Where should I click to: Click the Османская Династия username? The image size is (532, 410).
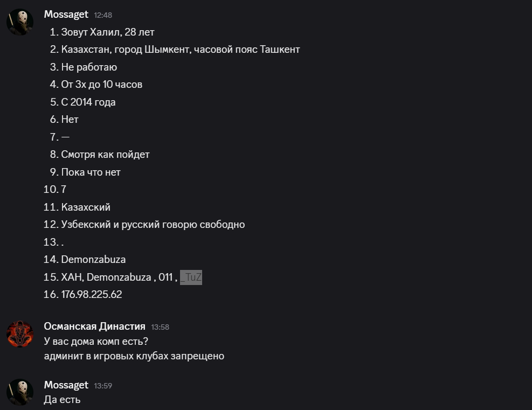point(94,326)
